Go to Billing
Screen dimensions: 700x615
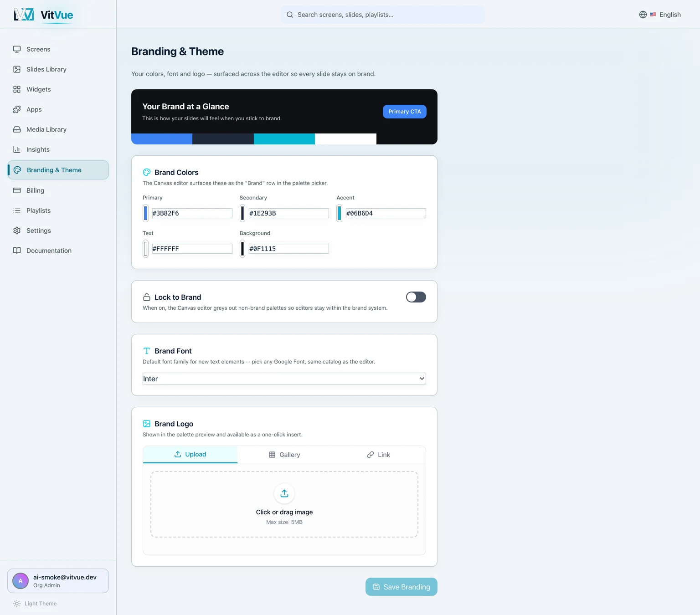pyautogui.click(x=58, y=190)
